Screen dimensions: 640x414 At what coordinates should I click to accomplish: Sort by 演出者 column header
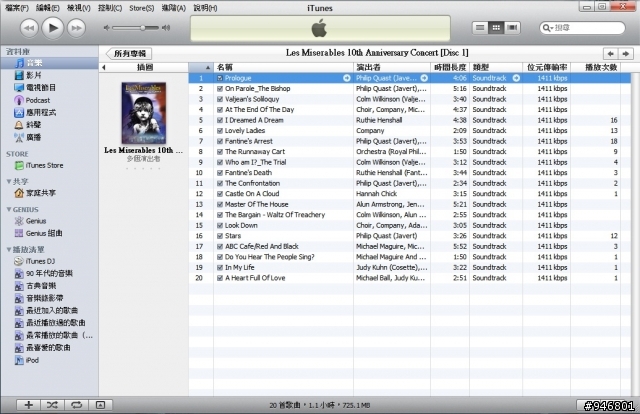pos(392,67)
